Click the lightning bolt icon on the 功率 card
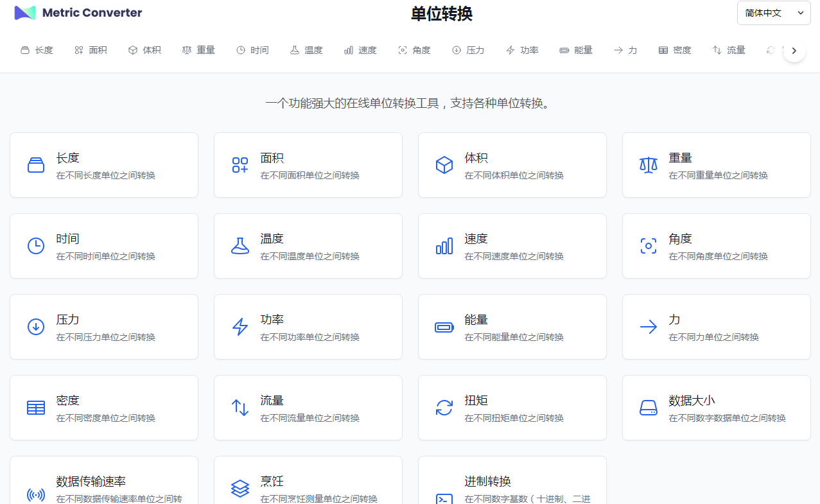The height and width of the screenshot is (504, 820). point(240,327)
